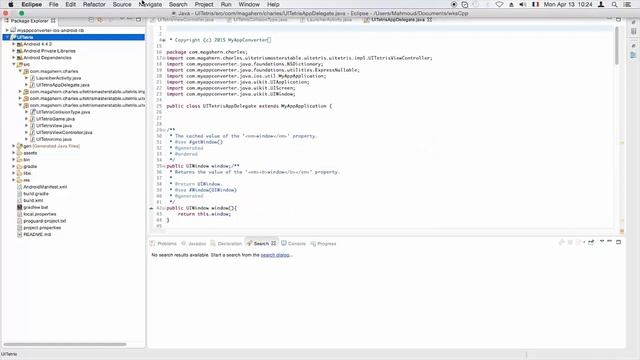This screenshot has width=640, height=360.
Task: Maximize the editor area
Action: [x=618, y=19]
